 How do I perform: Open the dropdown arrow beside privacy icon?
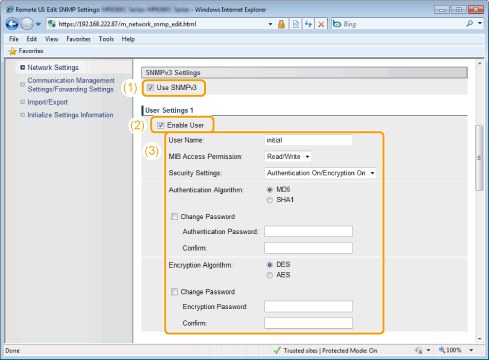pyautogui.click(x=428, y=350)
